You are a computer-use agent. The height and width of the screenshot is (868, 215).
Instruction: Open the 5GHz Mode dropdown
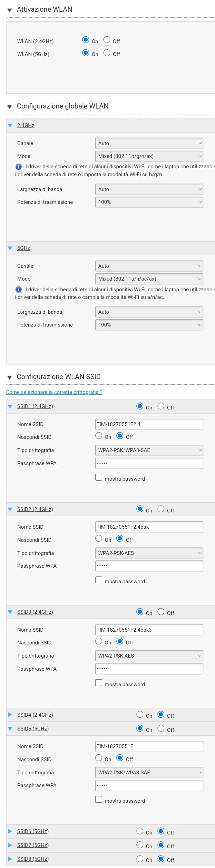click(149, 279)
